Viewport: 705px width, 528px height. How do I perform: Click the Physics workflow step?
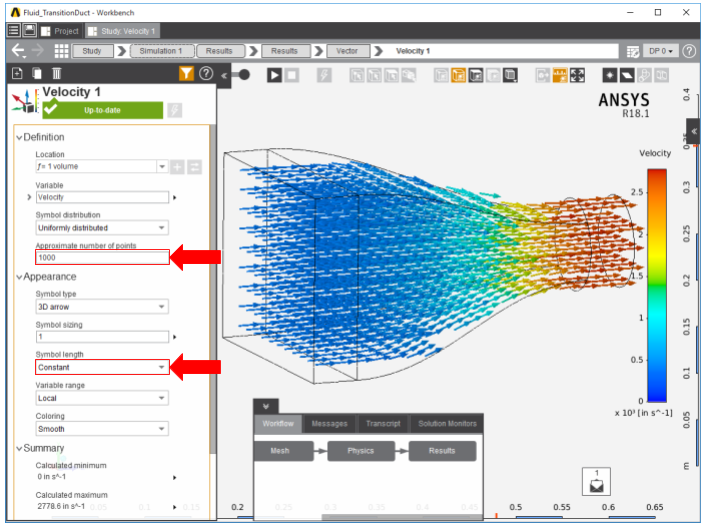pos(361,451)
